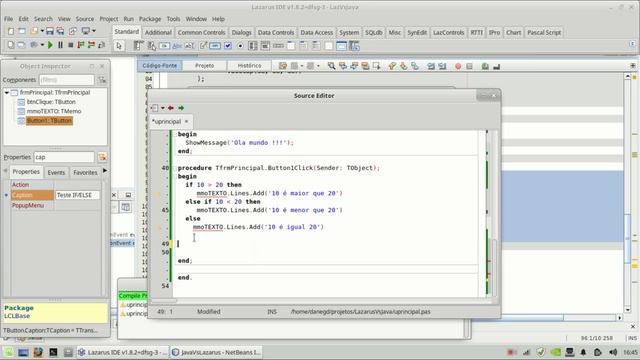Click the Step Out debug icon
640x360 pixels.
102,45
